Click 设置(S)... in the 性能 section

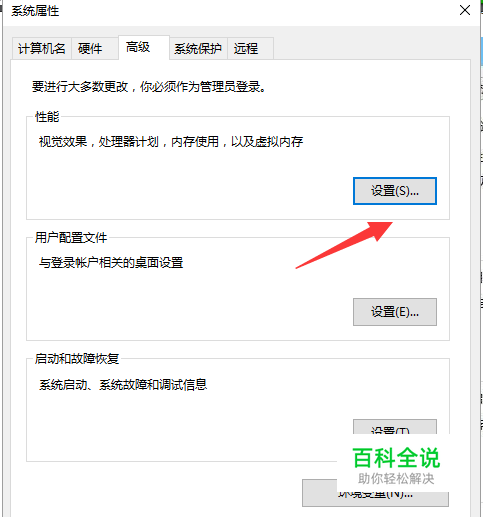pyautogui.click(x=395, y=191)
